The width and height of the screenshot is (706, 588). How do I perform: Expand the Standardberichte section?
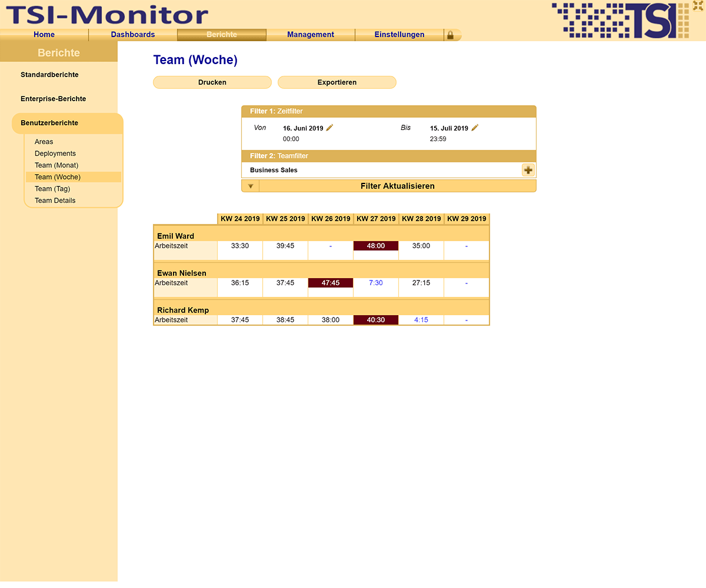[49, 75]
